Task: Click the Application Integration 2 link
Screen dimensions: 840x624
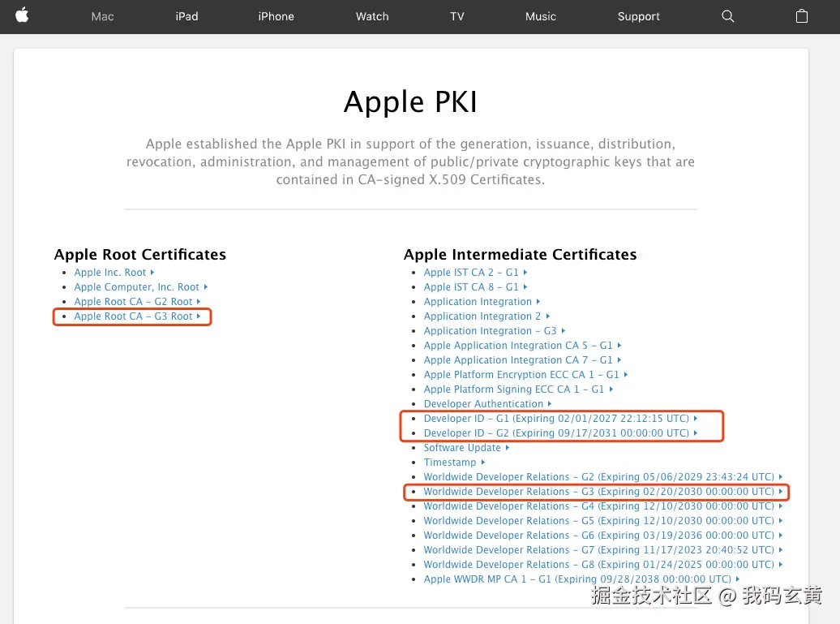Action: point(487,316)
